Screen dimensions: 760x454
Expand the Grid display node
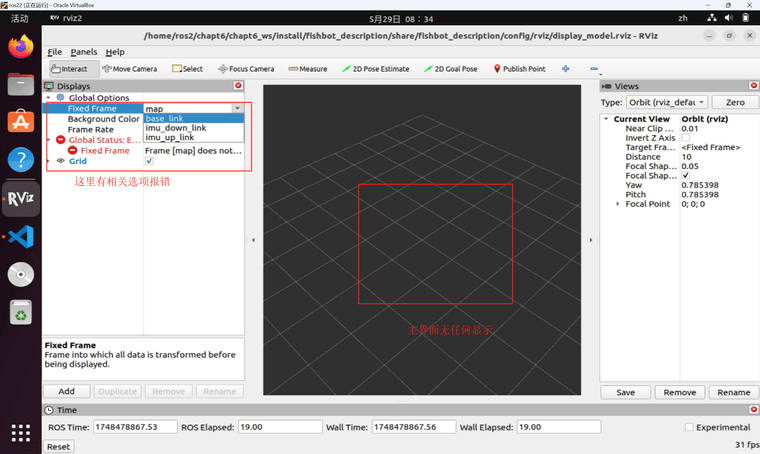[x=48, y=161]
